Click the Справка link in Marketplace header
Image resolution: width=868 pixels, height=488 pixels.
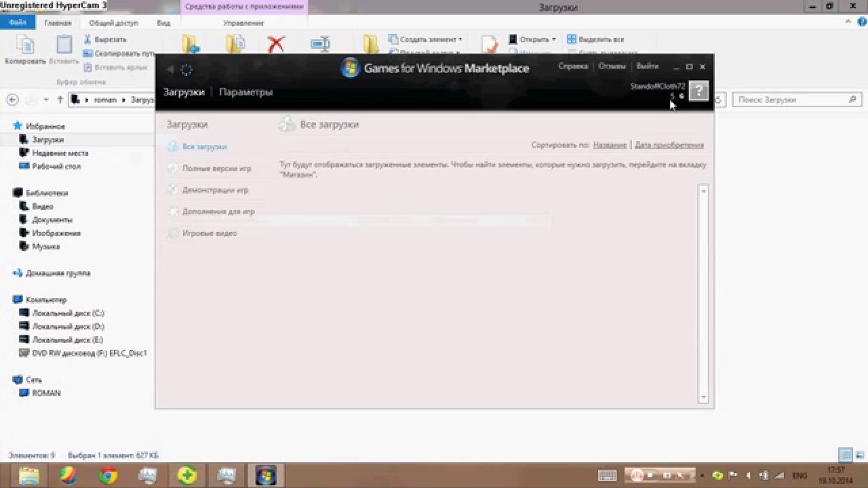pos(573,66)
